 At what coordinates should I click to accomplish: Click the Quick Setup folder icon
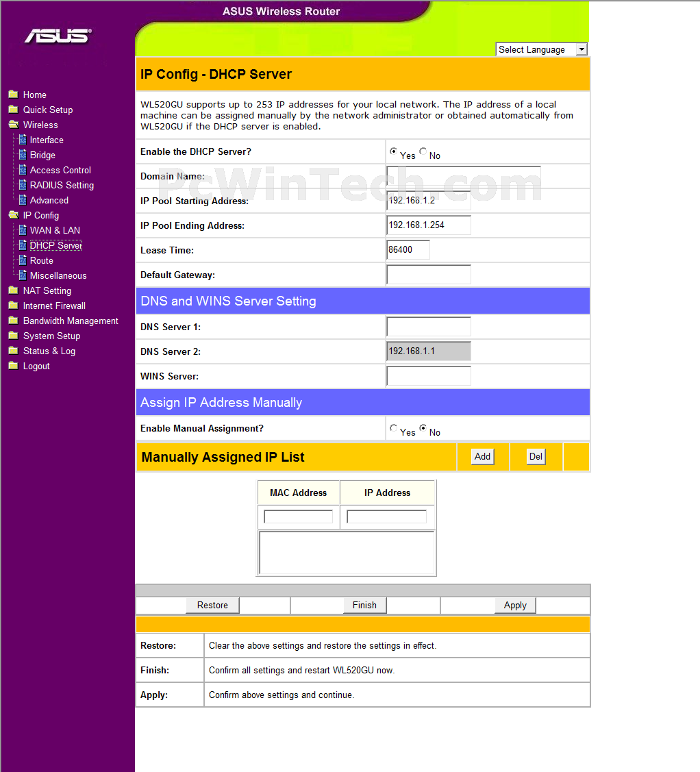(13, 110)
